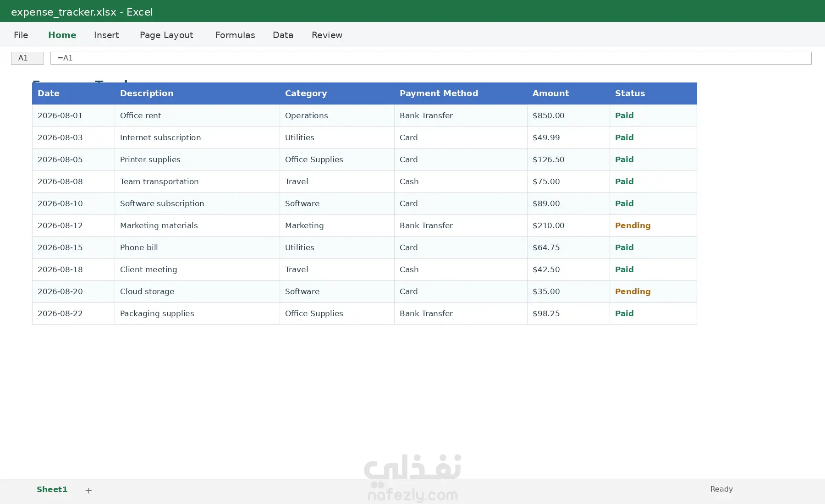Select the Client meeting cell
The image size is (825, 504).
point(197,269)
